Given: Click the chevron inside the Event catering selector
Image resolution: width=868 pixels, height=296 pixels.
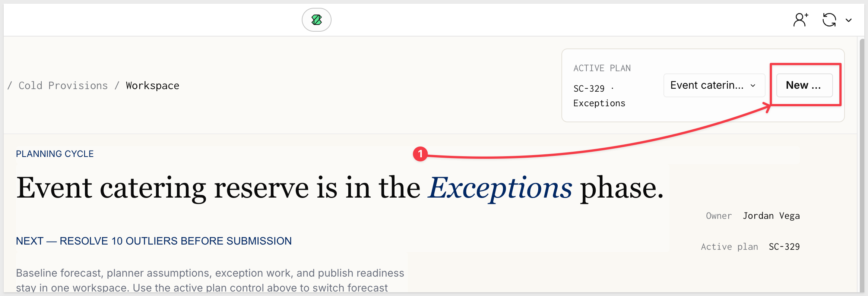Looking at the screenshot, I should click(x=753, y=86).
